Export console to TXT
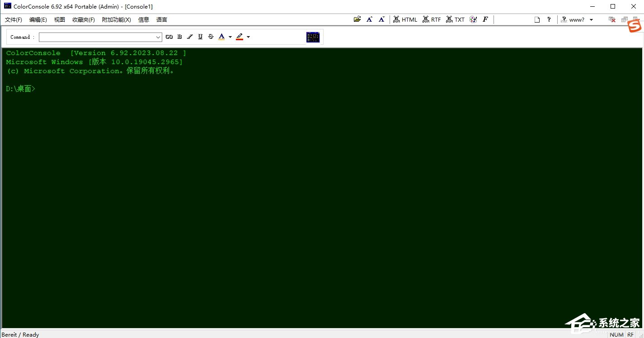 [x=455, y=19]
